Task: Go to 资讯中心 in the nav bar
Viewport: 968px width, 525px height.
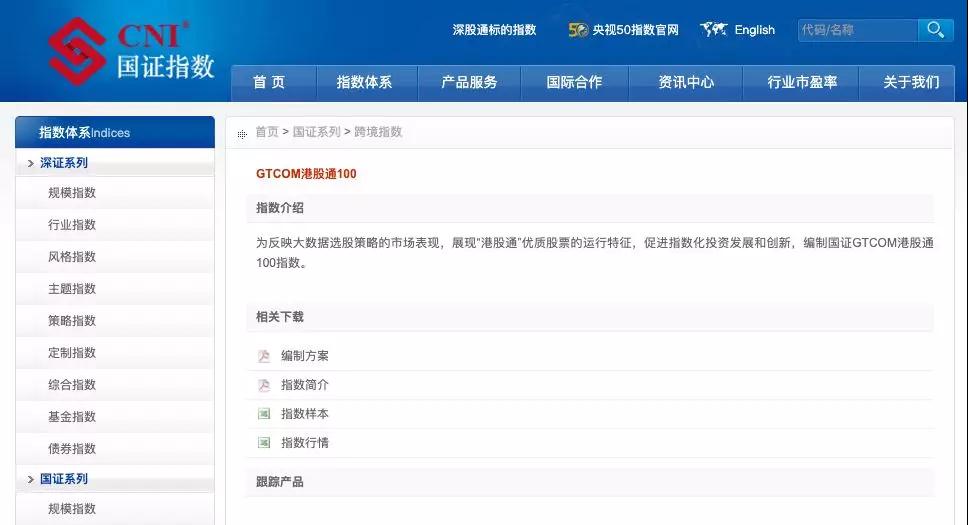Action: (686, 83)
